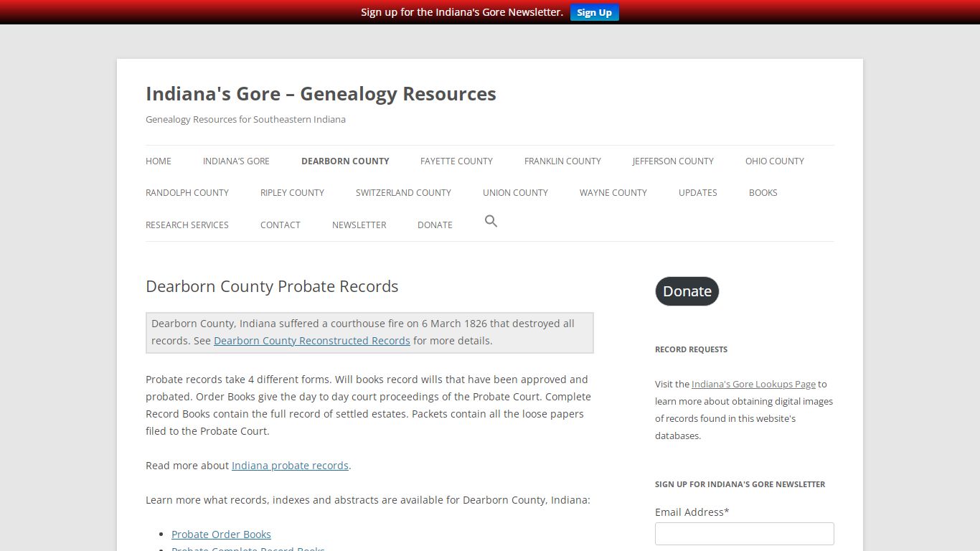Viewport: 980px width, 551px height.
Task: Click the Donate button in sidebar
Action: (x=687, y=291)
